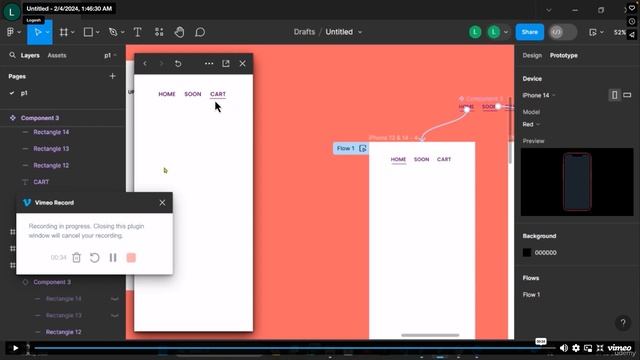Select the Frame tool

click(64, 32)
